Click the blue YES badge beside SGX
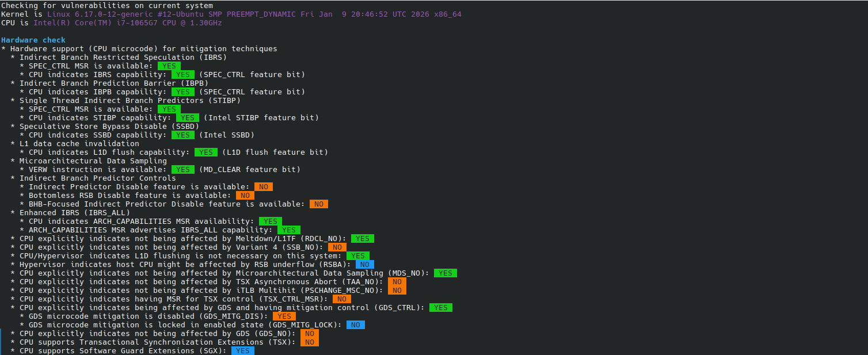 [x=242, y=351]
